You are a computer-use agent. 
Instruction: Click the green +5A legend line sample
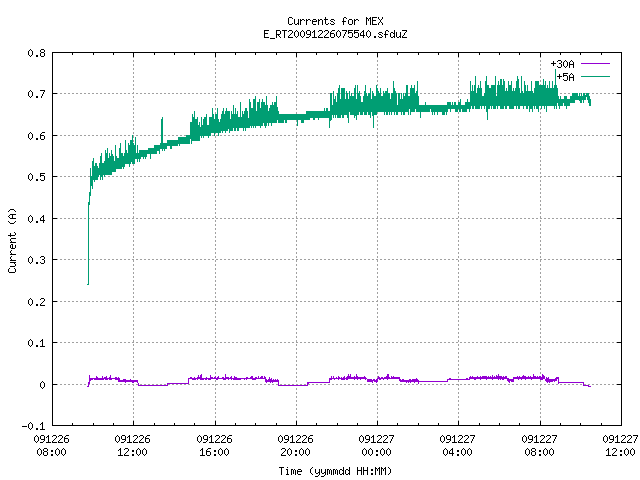[x=595, y=76]
